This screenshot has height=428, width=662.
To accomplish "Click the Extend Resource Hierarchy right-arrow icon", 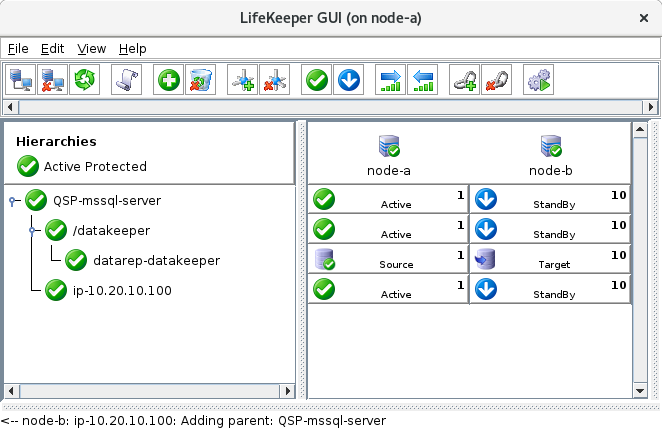I will (391, 81).
